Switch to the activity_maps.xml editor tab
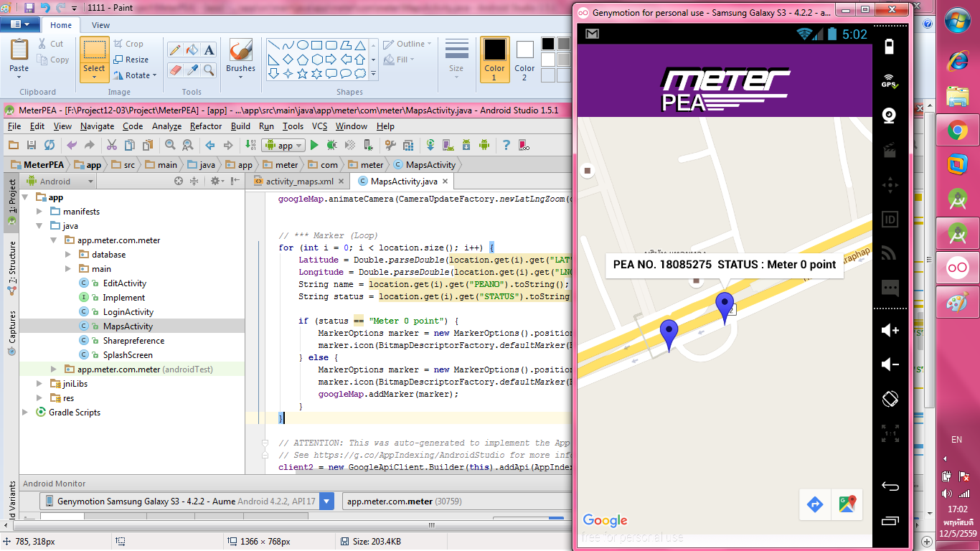980x551 pixels. [298, 182]
